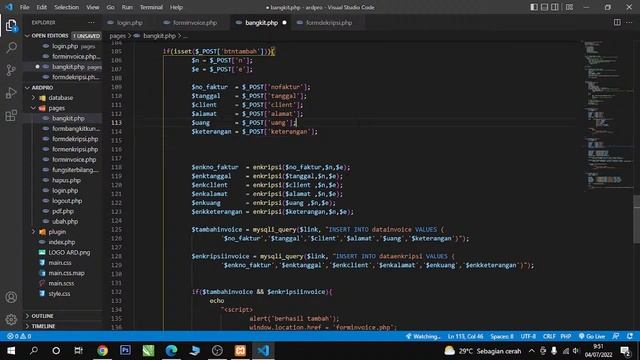Open pdf.php in the file tree
This screenshot has height=360, width=640.
[x=62, y=211]
